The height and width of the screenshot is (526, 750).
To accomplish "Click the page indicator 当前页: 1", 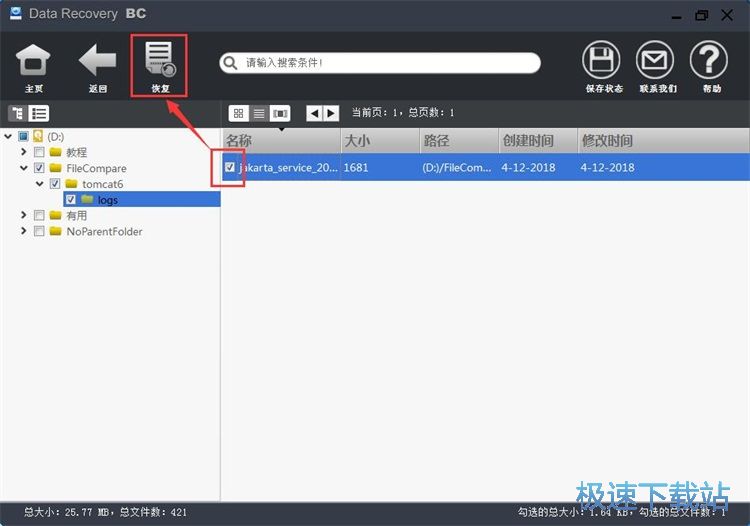I will point(375,113).
